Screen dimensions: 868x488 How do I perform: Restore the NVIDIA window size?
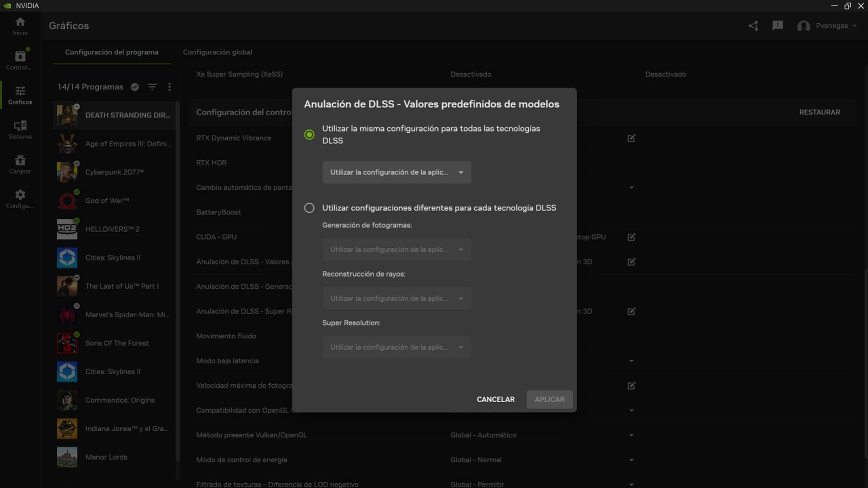coord(847,6)
